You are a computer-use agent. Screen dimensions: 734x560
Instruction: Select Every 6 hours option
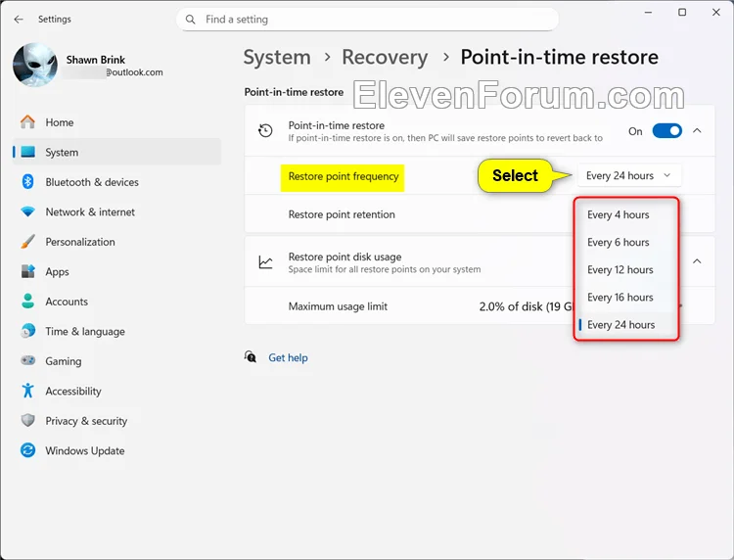point(626,242)
